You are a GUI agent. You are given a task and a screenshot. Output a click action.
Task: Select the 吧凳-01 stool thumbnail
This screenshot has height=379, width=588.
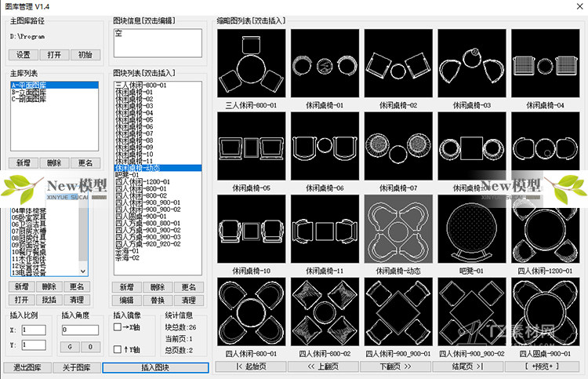click(x=472, y=229)
